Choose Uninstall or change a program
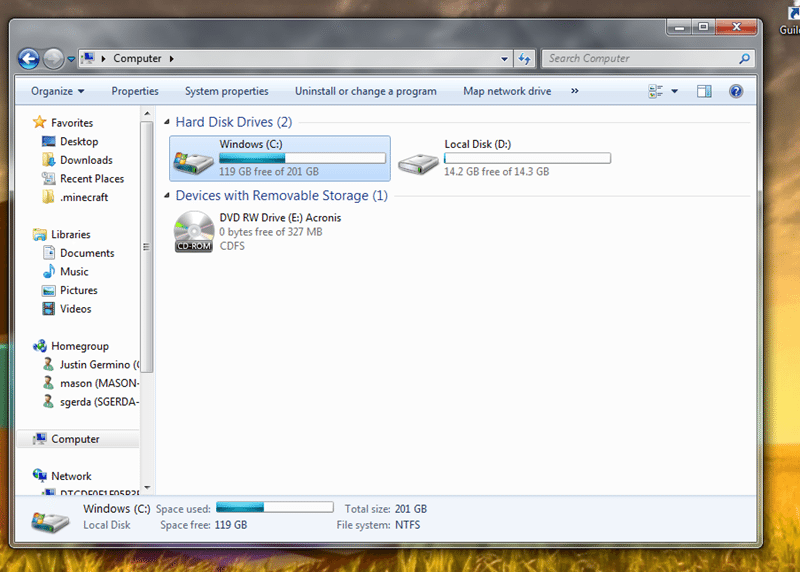The width and height of the screenshot is (800, 572). pyautogui.click(x=366, y=91)
